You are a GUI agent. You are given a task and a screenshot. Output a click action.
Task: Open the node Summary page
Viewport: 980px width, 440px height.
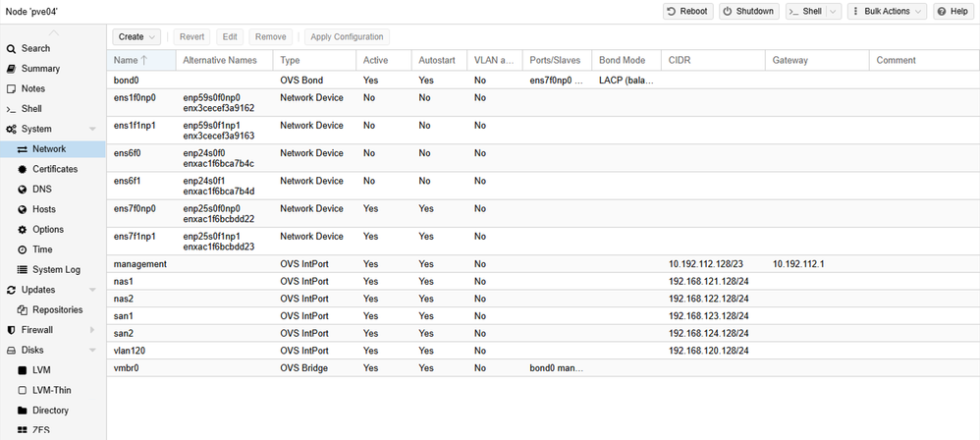point(40,69)
